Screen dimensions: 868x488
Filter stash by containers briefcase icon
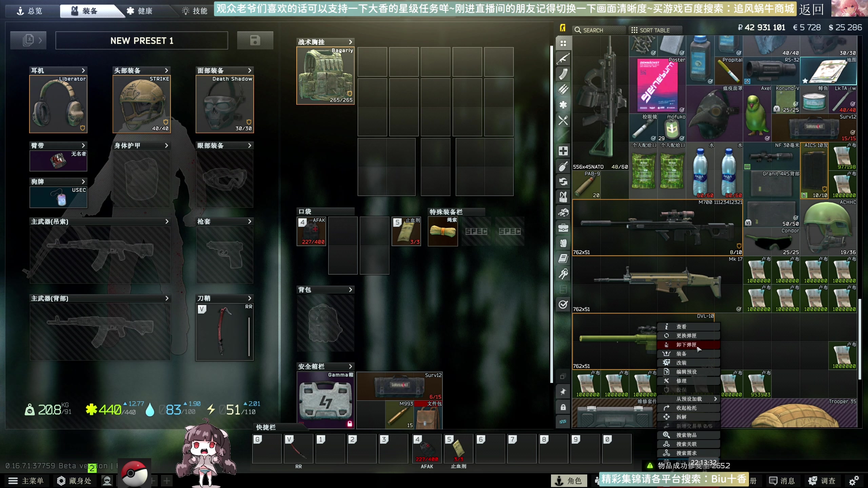click(x=563, y=228)
